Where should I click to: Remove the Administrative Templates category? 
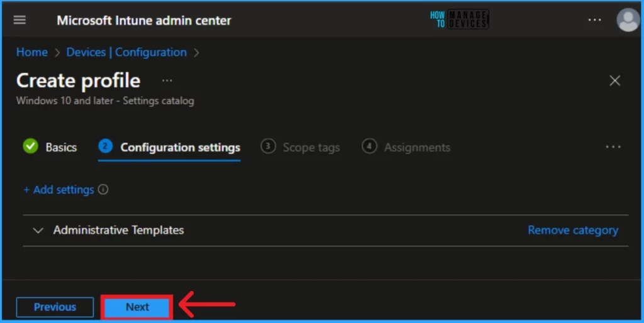[x=573, y=230]
